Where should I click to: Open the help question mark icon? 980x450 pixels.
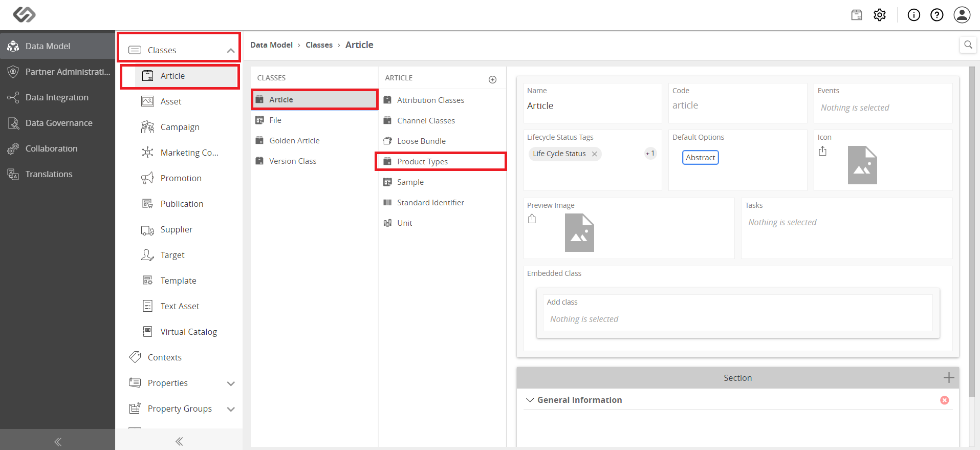(937, 15)
